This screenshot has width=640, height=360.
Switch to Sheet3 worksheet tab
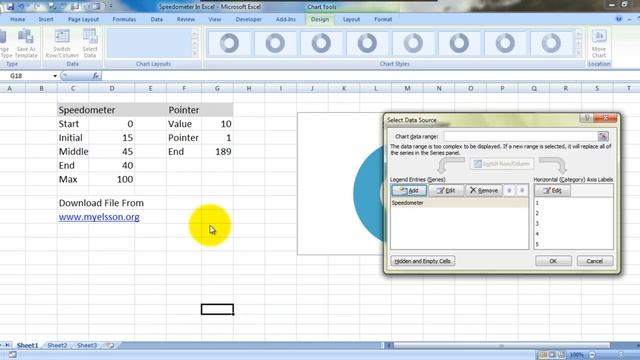click(87, 345)
